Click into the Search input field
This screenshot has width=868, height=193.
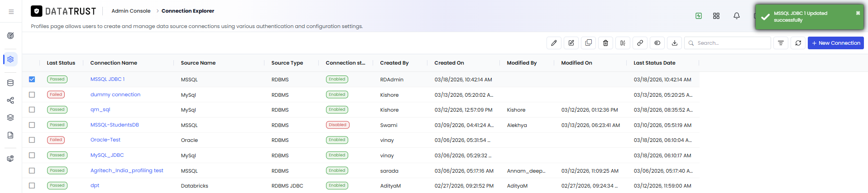point(728,43)
